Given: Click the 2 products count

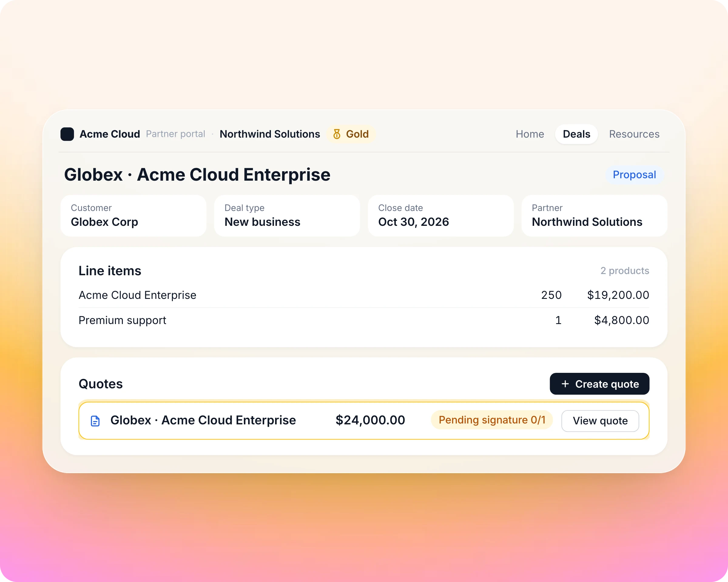Looking at the screenshot, I should [x=624, y=271].
